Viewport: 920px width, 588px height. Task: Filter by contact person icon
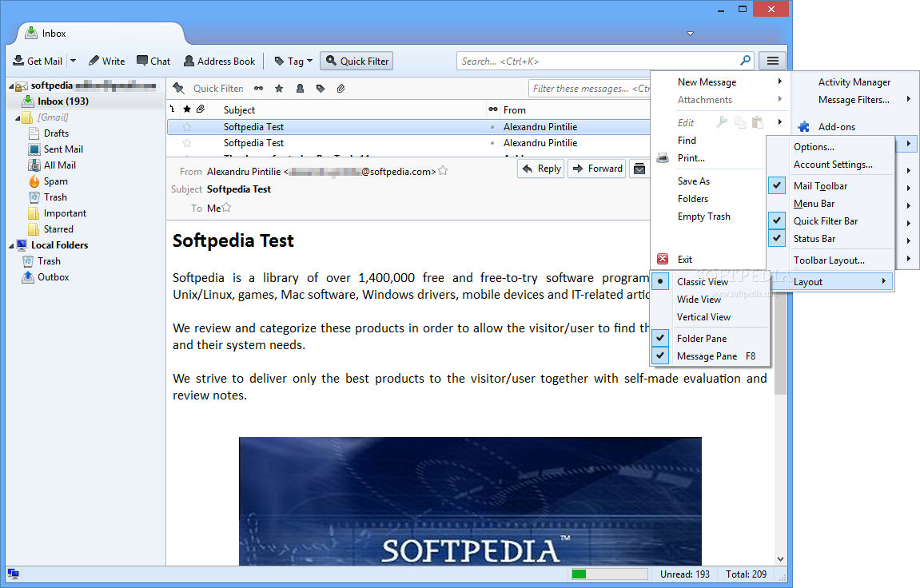[x=300, y=89]
